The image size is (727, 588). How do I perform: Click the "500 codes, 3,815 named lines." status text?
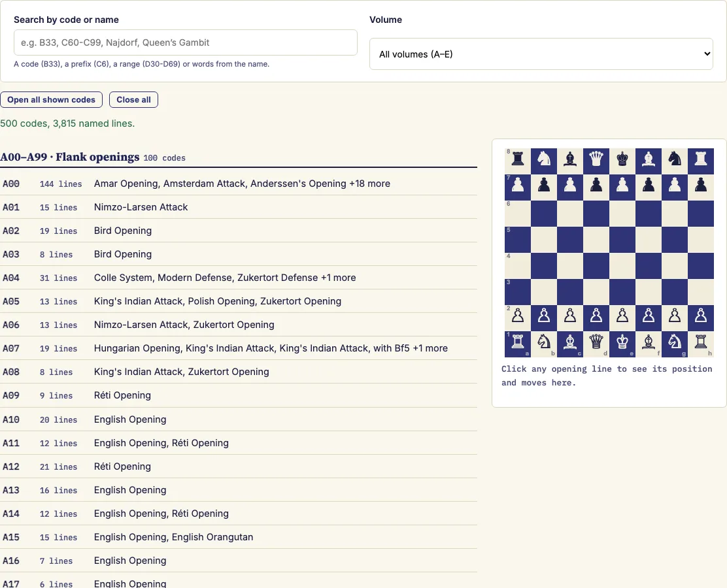pos(67,123)
